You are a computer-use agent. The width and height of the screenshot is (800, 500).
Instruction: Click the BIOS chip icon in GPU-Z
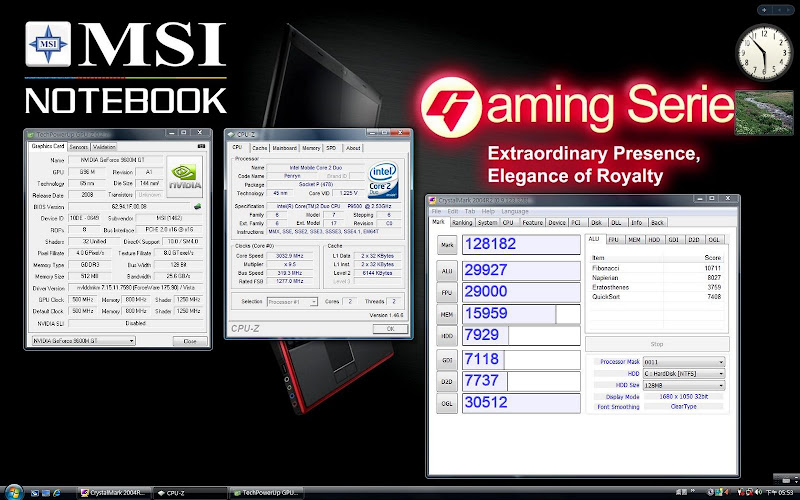[197, 207]
